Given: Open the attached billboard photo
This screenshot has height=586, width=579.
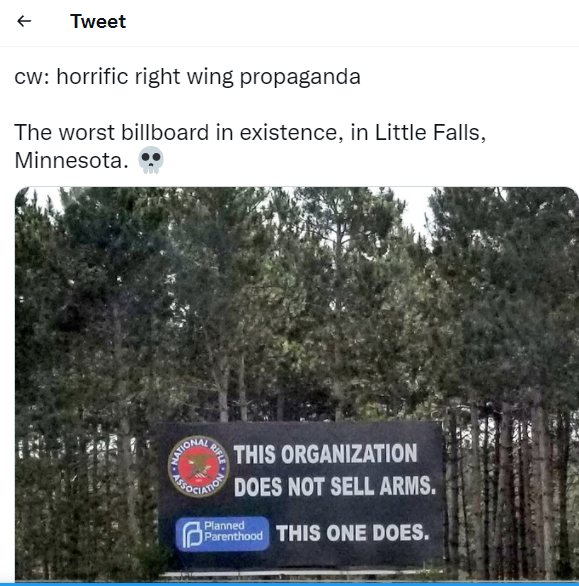Looking at the screenshot, I should pos(297,385).
